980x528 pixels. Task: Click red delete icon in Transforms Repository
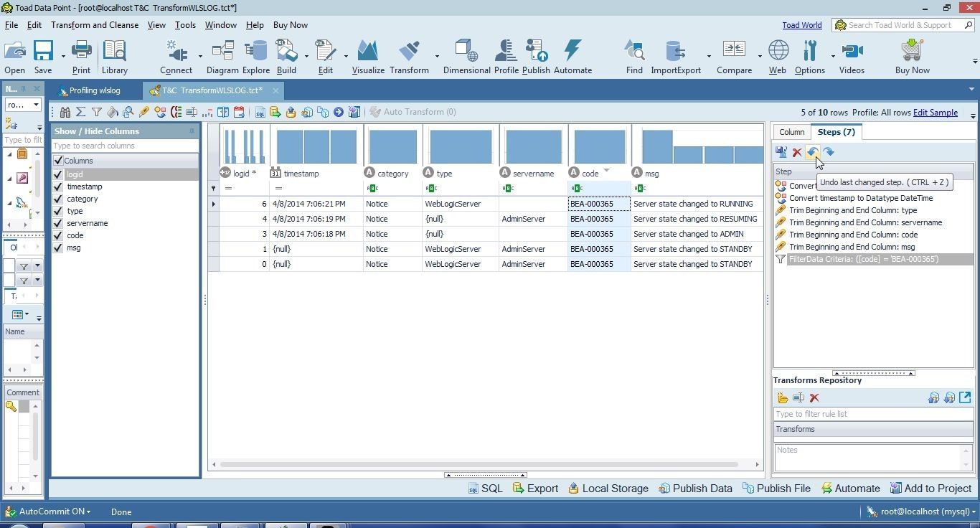(814, 398)
